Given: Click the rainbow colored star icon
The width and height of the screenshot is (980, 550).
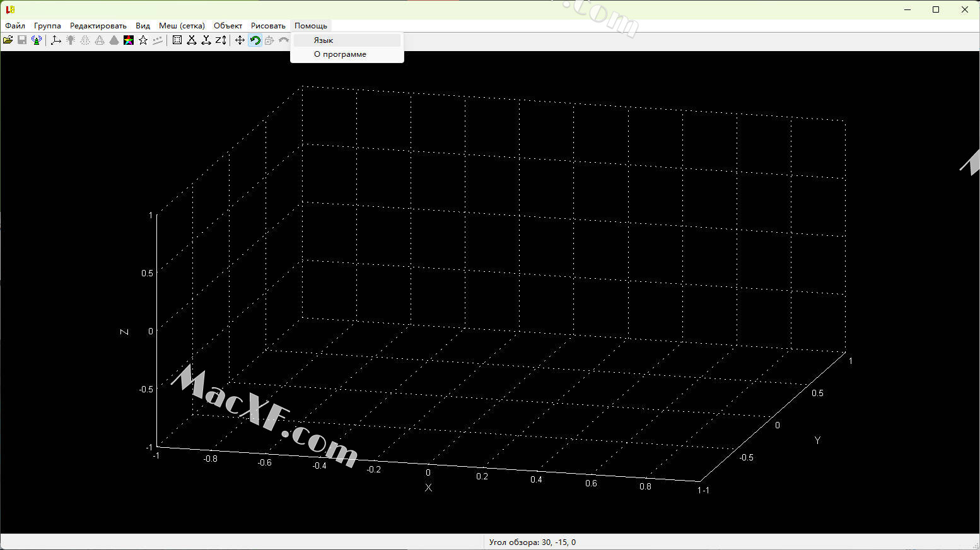Looking at the screenshot, I should [129, 40].
